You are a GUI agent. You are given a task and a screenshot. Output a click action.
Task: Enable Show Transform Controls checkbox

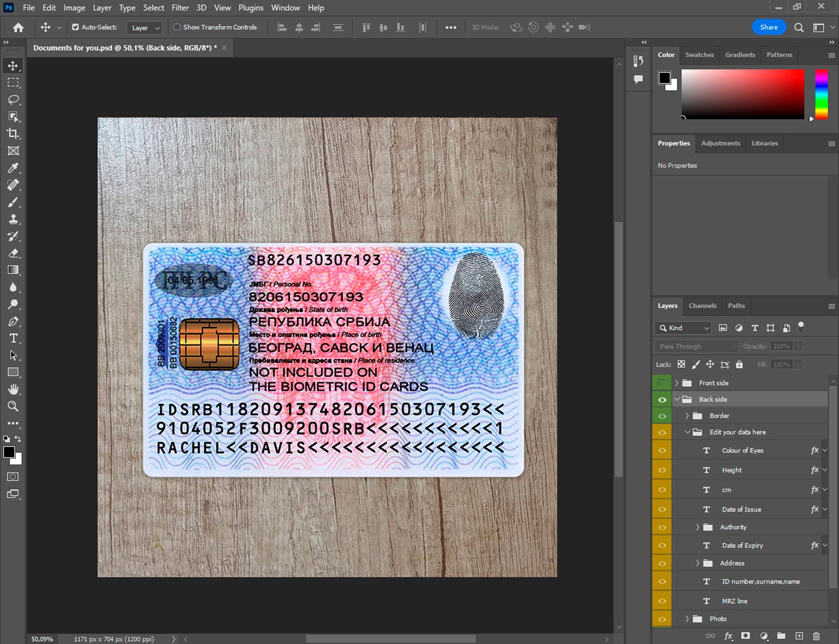click(177, 27)
